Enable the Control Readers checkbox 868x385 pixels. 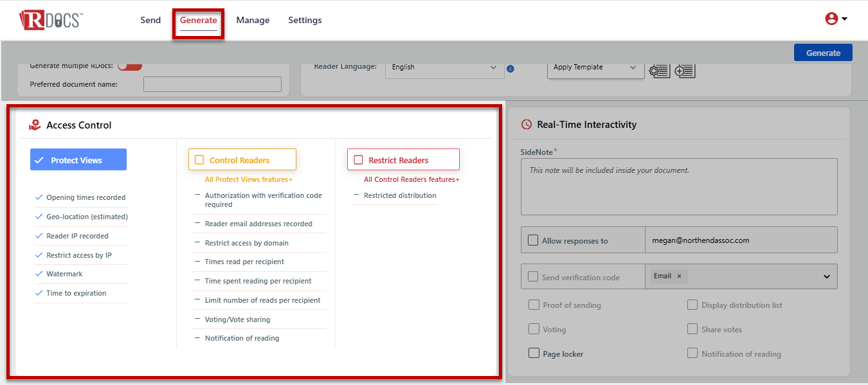(199, 160)
